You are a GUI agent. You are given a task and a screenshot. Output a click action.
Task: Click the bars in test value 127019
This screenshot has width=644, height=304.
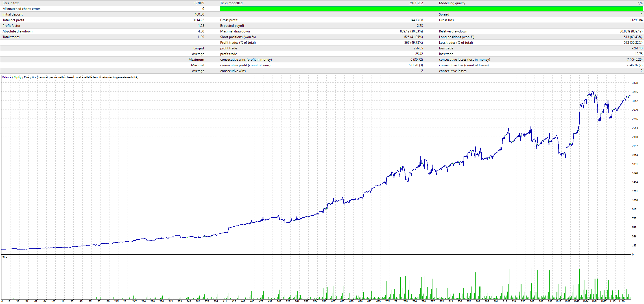[x=199, y=3]
